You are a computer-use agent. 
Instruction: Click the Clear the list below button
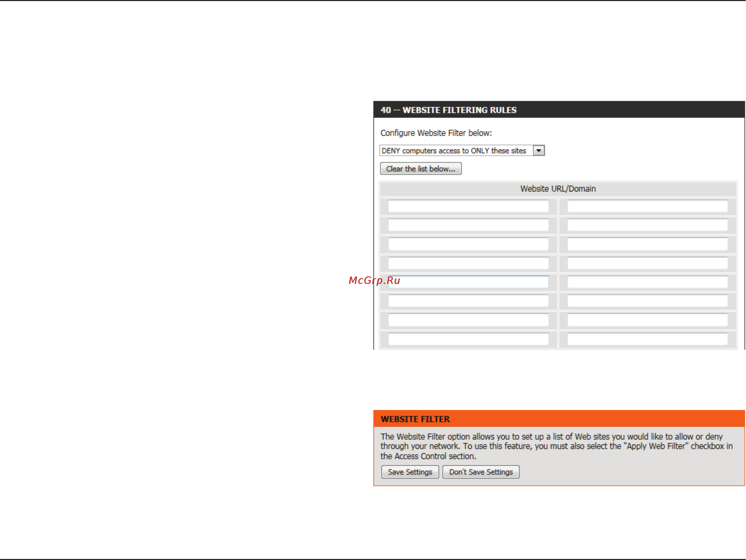click(421, 169)
